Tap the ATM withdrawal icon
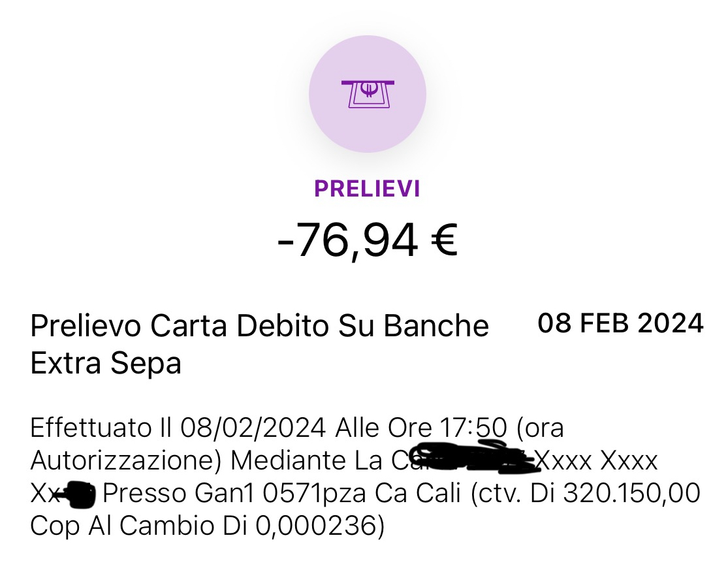This screenshot has height=572, width=728. click(x=368, y=94)
